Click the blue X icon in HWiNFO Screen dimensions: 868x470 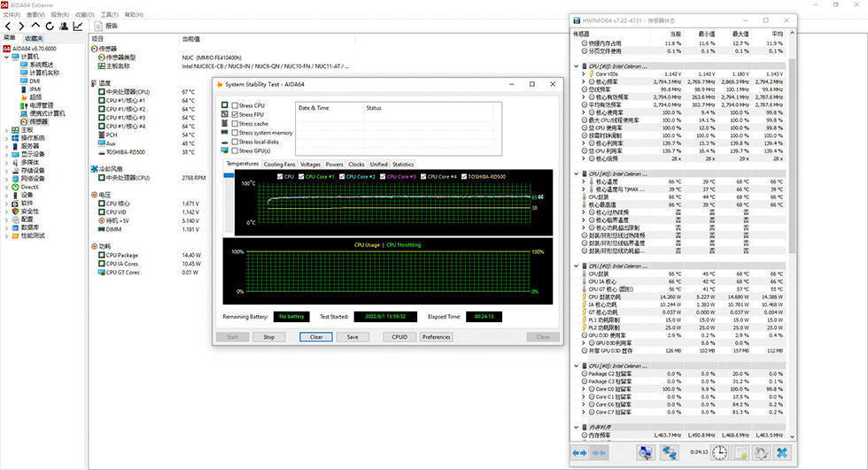pyautogui.click(x=782, y=452)
